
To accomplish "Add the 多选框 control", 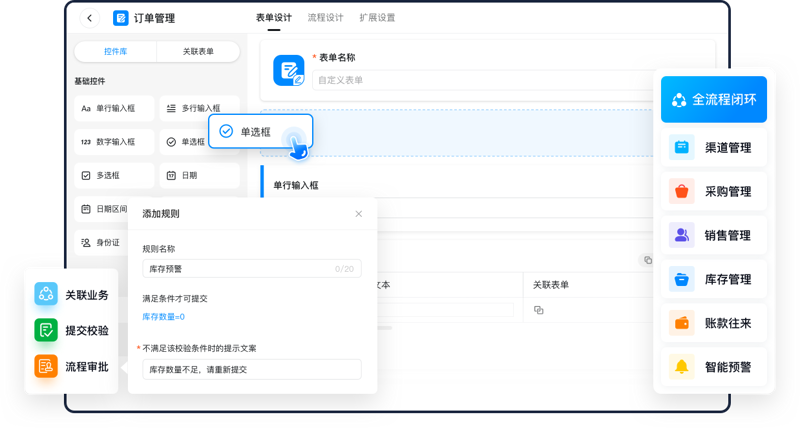I will [114, 175].
